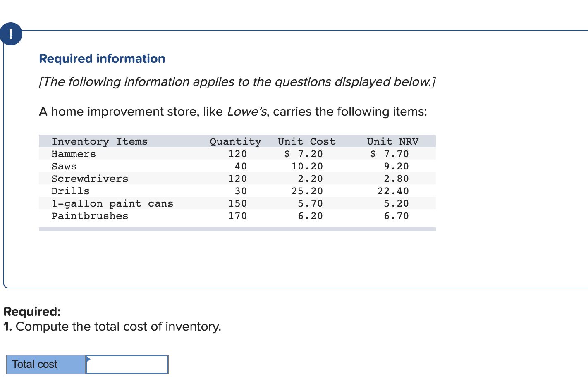Screen dimensions: 588x391
Task: Click the Saws row label
Action: 64,166
